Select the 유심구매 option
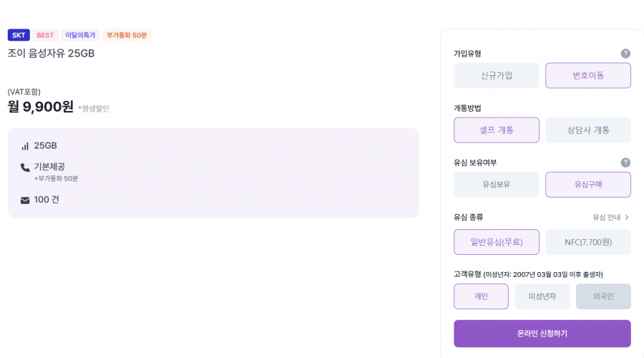Viewport: 644px width, 358px height. point(588,184)
